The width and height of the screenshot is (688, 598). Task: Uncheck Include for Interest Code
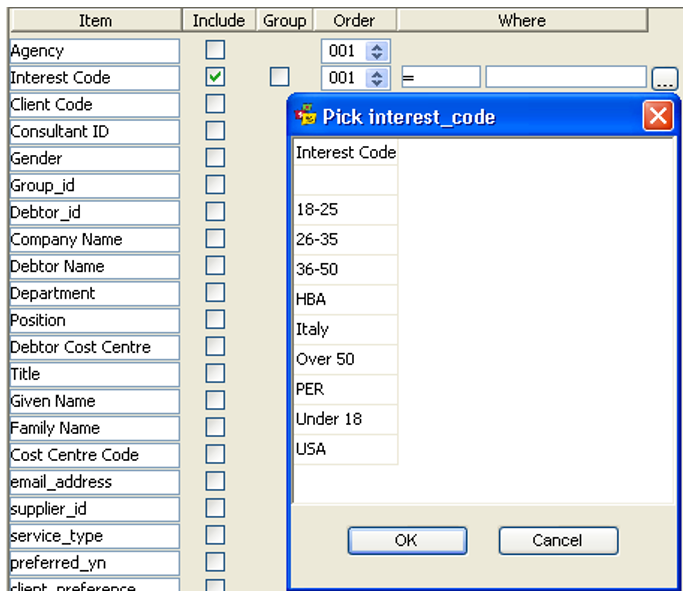click(215, 77)
